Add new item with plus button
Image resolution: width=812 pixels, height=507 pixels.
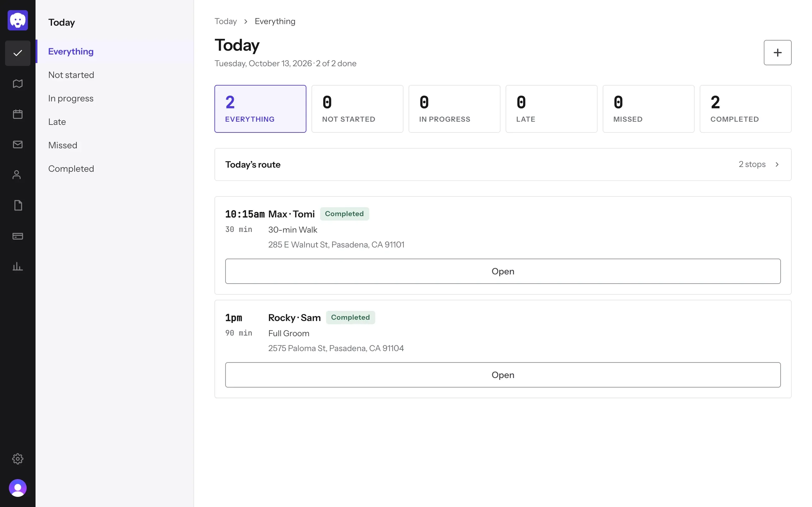[x=777, y=53]
